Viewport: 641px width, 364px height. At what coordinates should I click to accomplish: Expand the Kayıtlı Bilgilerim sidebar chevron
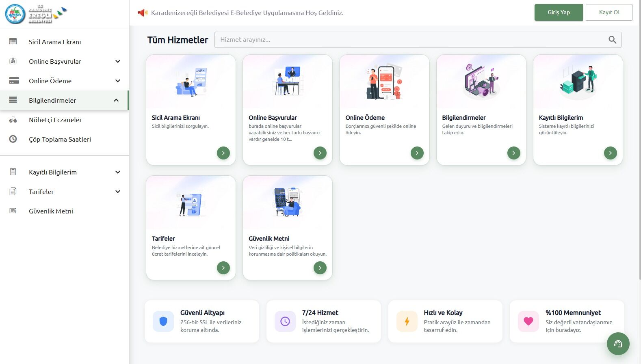coord(118,172)
